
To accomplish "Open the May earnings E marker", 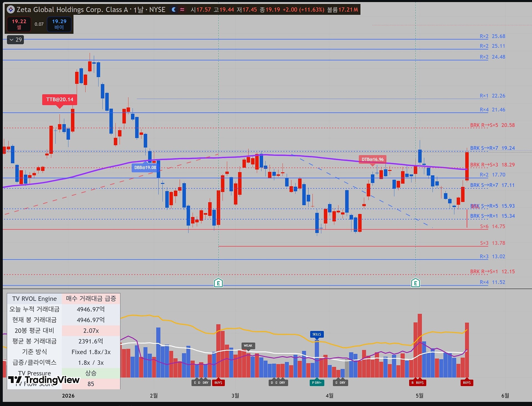I will pyautogui.click(x=415, y=283).
